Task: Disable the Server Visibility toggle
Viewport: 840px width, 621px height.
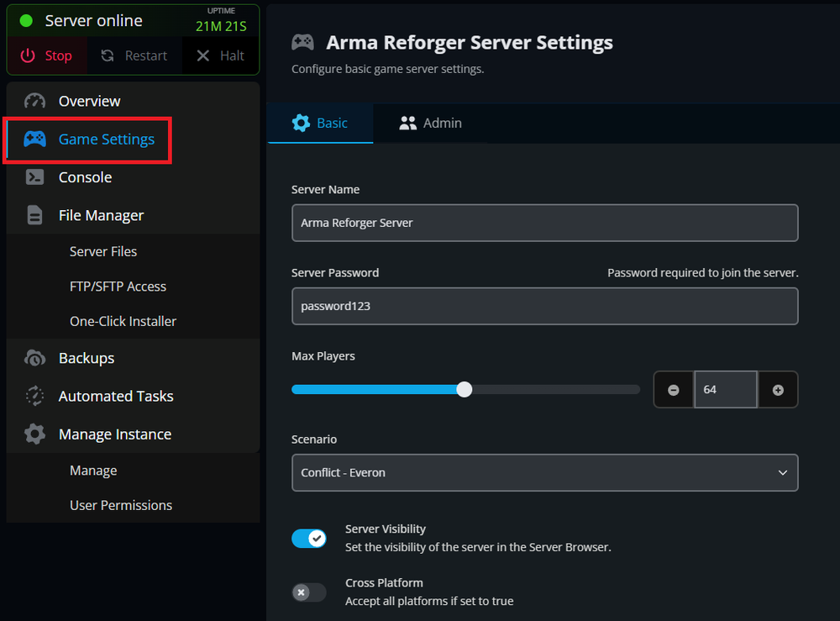Action: point(309,538)
